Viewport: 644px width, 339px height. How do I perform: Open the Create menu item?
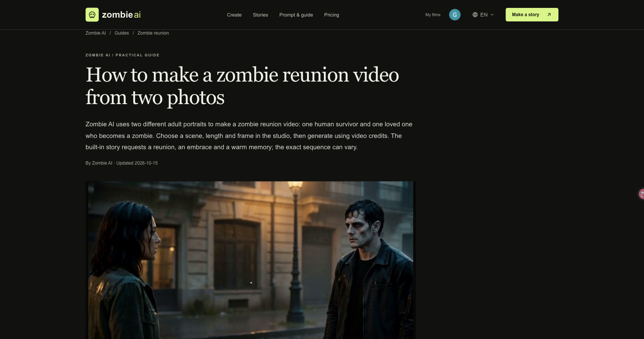pyautogui.click(x=234, y=15)
